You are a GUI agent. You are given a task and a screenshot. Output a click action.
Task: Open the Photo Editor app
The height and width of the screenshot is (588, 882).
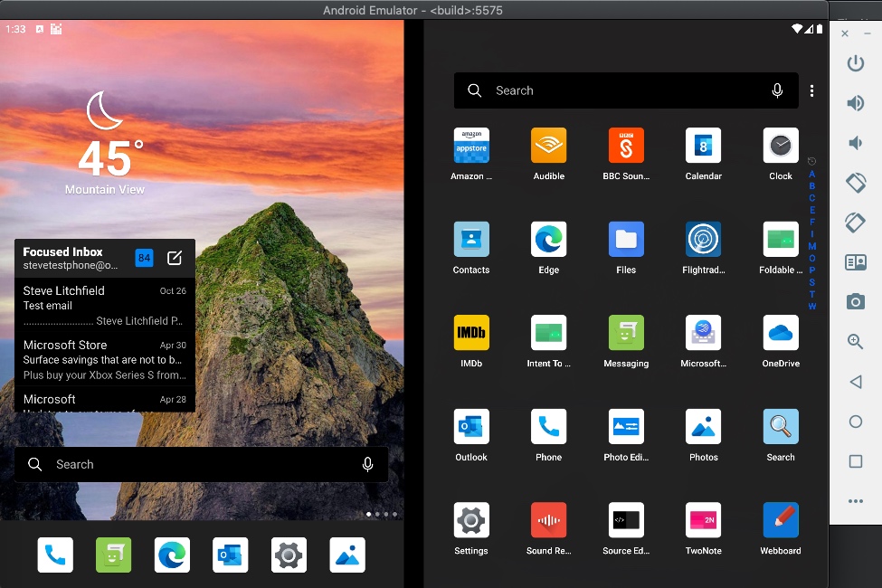tap(626, 426)
